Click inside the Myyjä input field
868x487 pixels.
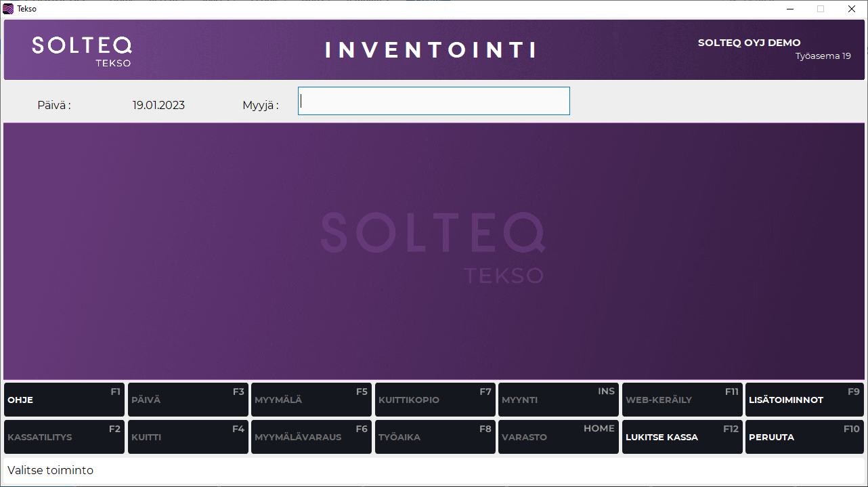433,100
